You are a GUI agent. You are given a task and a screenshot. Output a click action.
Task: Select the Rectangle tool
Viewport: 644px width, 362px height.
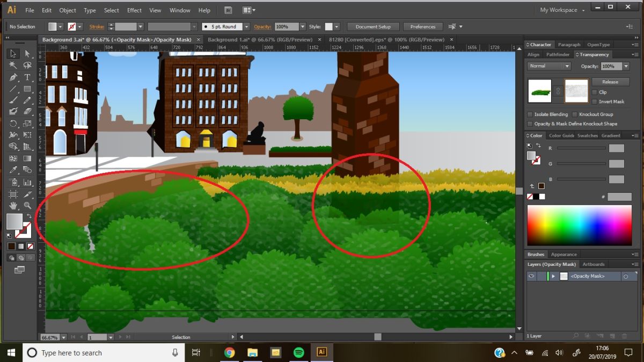coord(27,89)
